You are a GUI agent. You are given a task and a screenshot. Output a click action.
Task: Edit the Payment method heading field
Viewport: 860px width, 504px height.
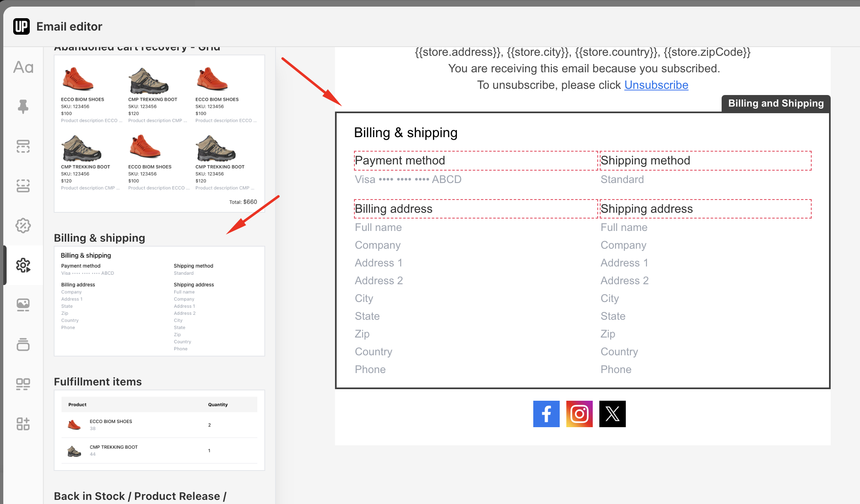(475, 161)
